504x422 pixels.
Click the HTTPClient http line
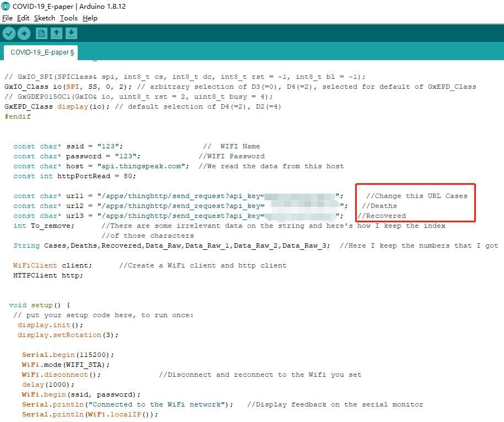pos(48,276)
